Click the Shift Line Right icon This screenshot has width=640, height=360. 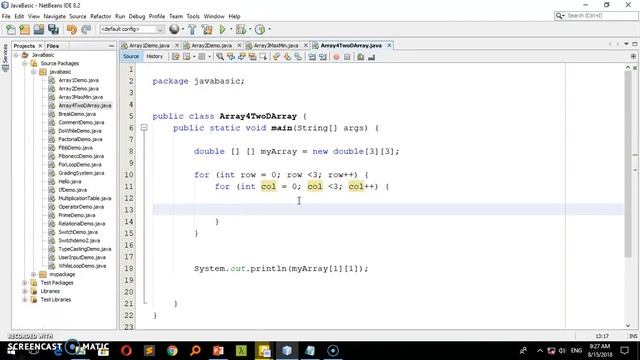pyautogui.click(x=323, y=57)
